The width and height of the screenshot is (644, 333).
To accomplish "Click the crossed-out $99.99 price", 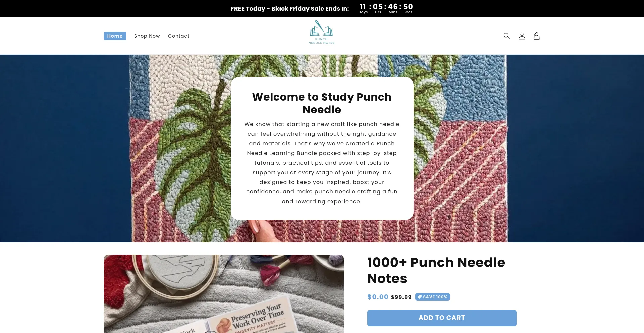I will click(x=401, y=297).
